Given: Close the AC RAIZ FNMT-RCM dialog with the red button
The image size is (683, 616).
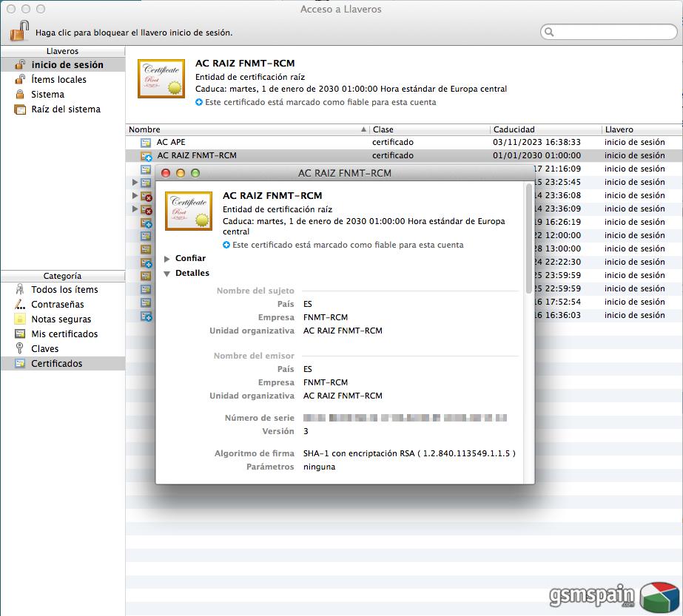Looking at the screenshot, I should (x=166, y=173).
